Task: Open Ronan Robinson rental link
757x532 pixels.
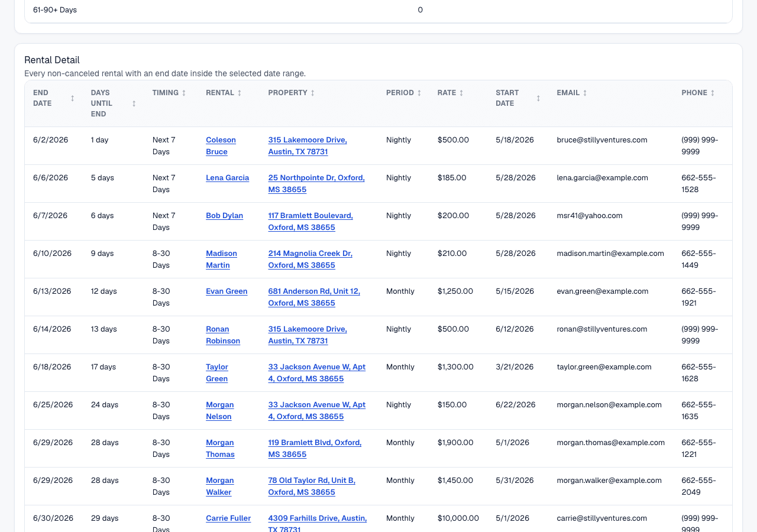Action: pyautogui.click(x=223, y=335)
